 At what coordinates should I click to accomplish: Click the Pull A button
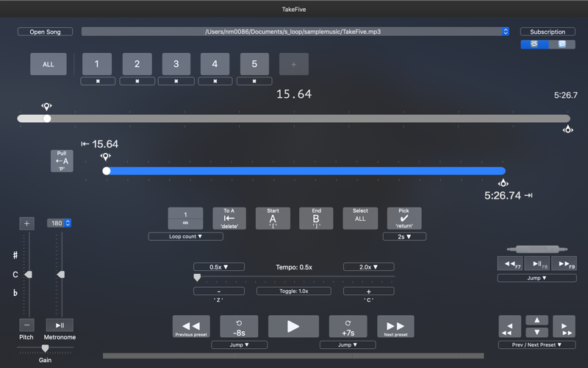pyautogui.click(x=62, y=161)
